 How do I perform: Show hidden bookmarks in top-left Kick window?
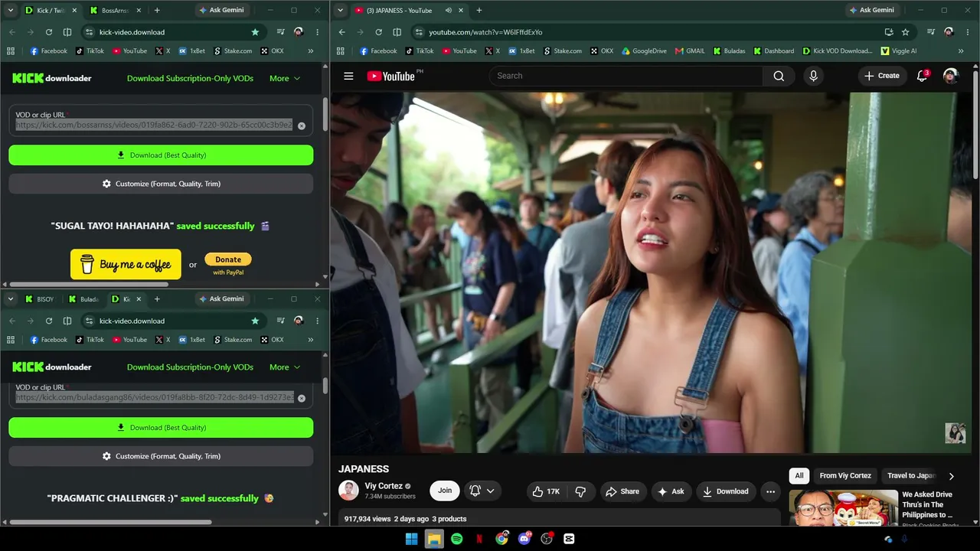tap(310, 51)
